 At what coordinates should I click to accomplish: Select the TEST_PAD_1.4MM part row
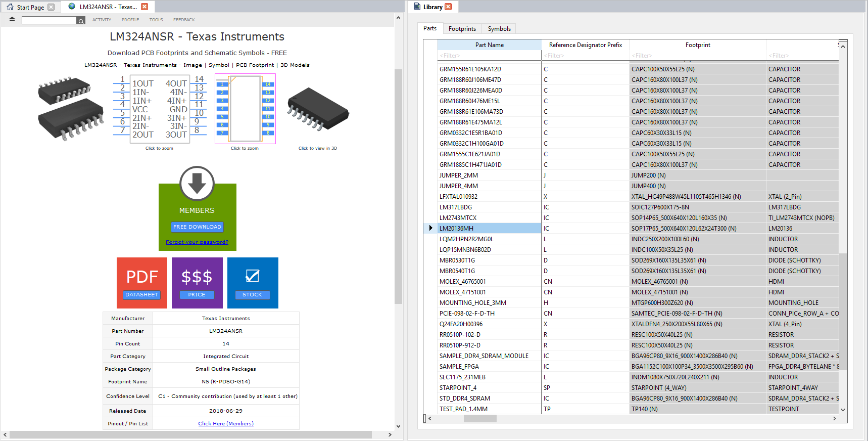click(x=489, y=409)
